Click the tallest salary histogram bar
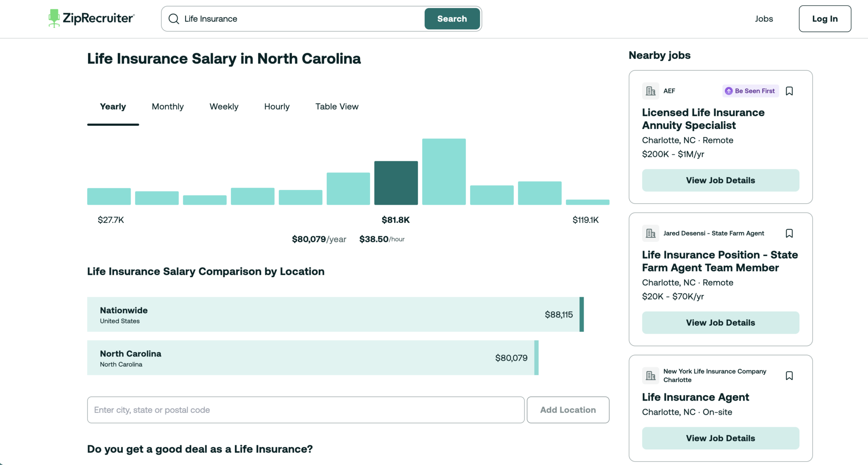This screenshot has width=868, height=465. pos(444,172)
